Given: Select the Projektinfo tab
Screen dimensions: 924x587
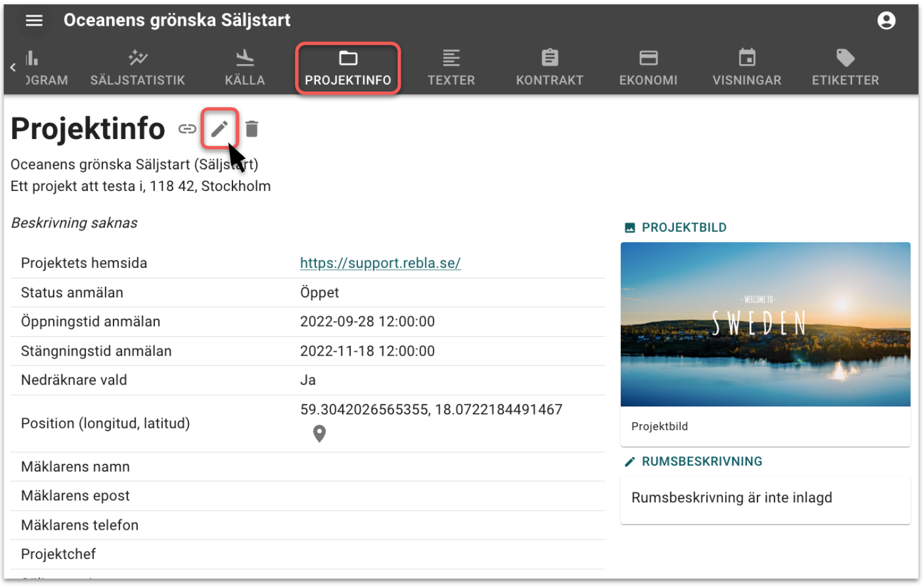Looking at the screenshot, I should [348, 68].
